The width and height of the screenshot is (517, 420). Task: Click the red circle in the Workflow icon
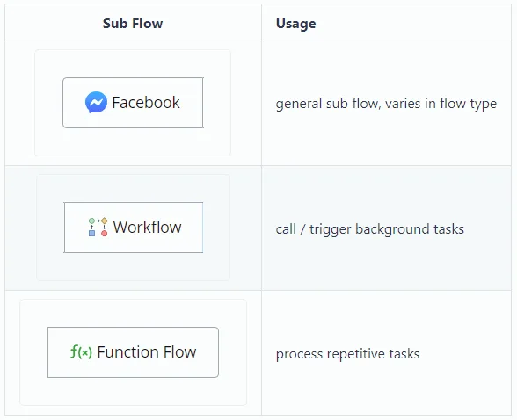(x=104, y=233)
